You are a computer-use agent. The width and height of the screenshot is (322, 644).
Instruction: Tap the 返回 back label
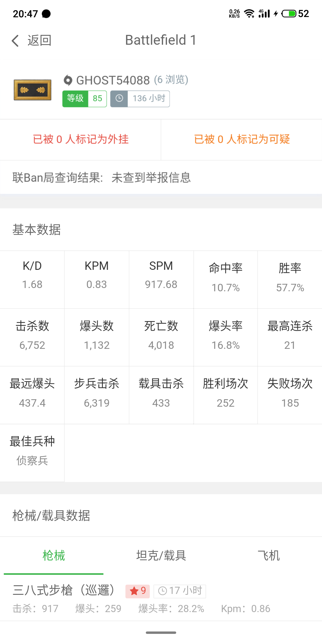[x=39, y=41]
